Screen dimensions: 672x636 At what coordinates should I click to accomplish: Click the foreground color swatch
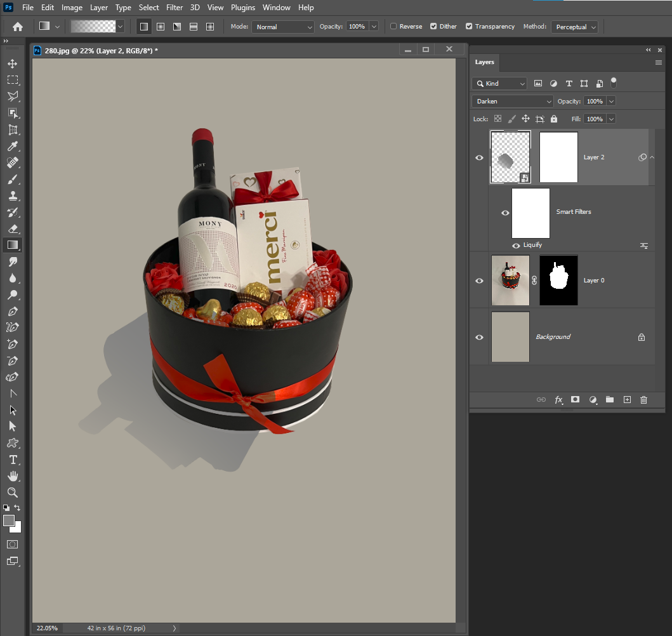point(9,519)
